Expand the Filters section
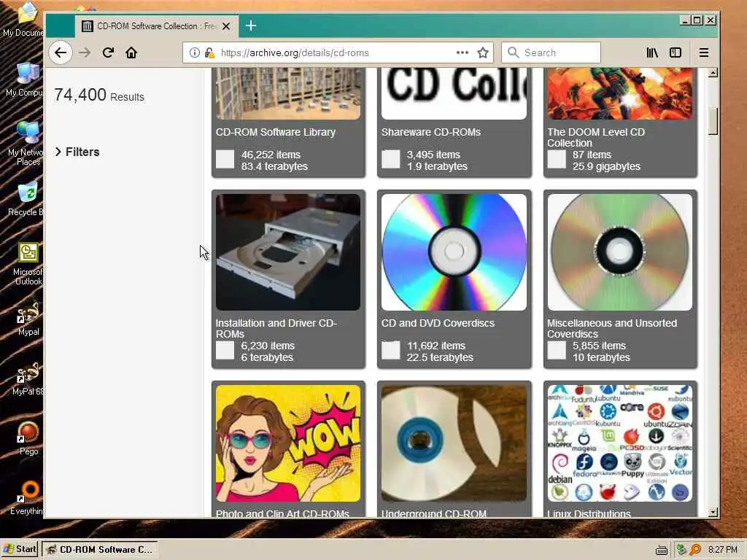This screenshot has height=560, width=747. [x=77, y=152]
